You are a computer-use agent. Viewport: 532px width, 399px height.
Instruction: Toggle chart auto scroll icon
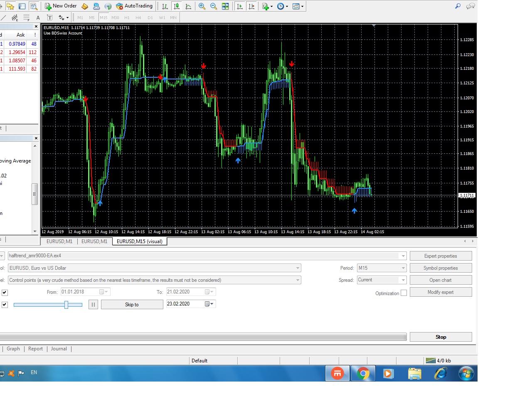pos(240,6)
